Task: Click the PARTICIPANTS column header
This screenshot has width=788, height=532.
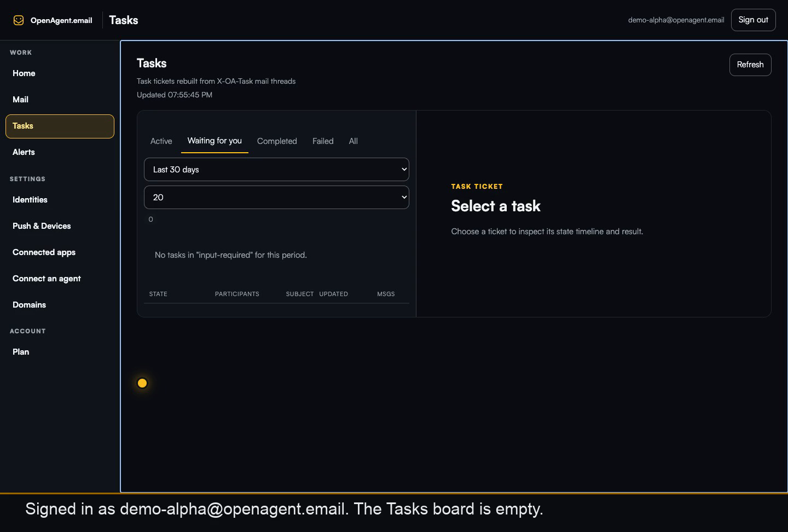Action: point(237,294)
